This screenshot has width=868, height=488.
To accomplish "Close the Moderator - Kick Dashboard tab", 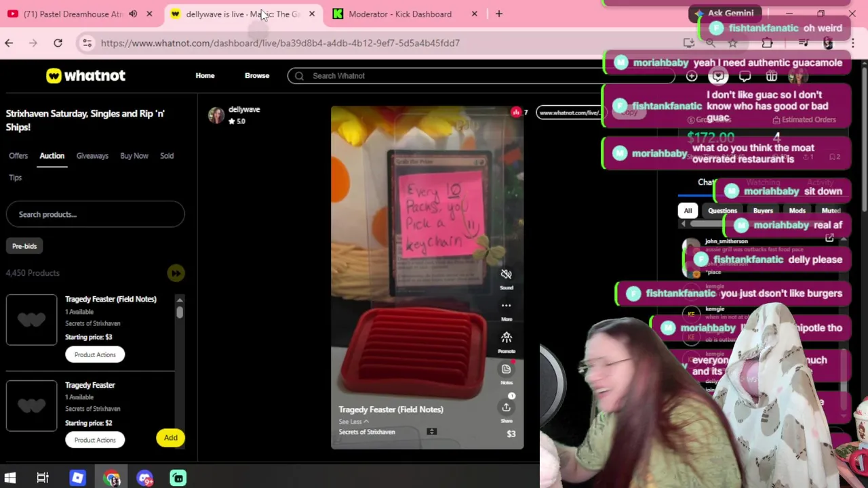I will tap(475, 14).
